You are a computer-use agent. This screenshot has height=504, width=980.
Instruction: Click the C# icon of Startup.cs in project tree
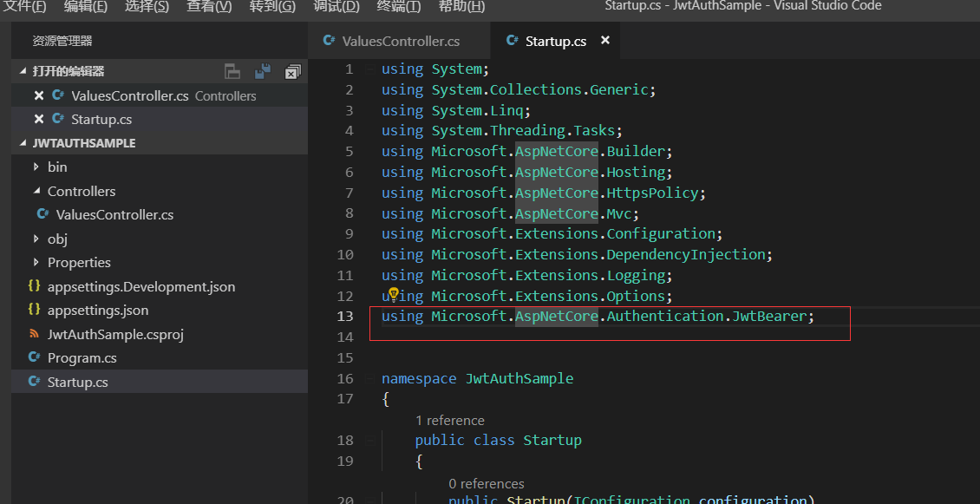pos(35,381)
